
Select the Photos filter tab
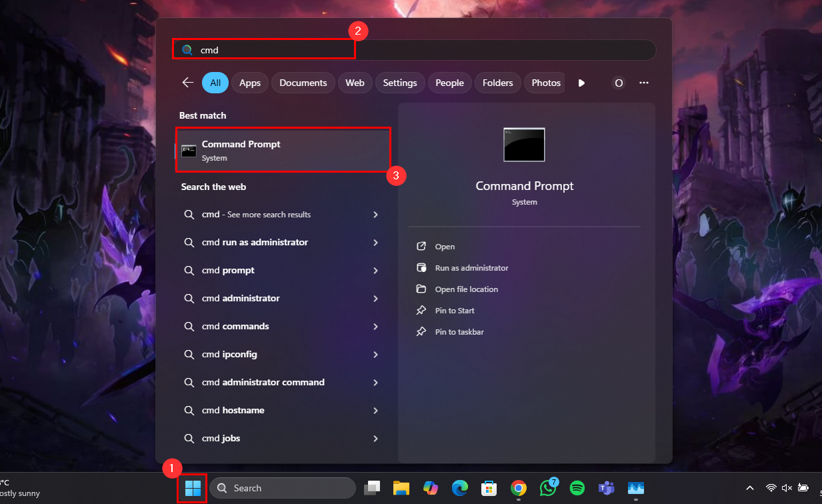point(545,83)
